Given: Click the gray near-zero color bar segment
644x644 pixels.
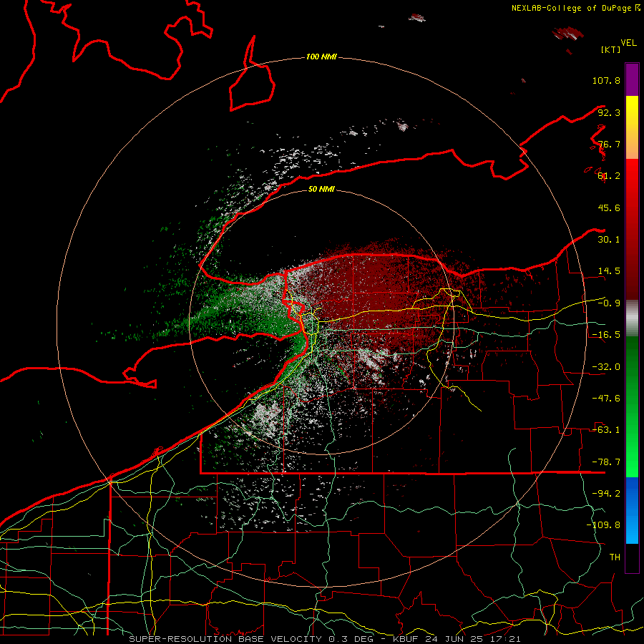Looking at the screenshot, I should (x=632, y=318).
